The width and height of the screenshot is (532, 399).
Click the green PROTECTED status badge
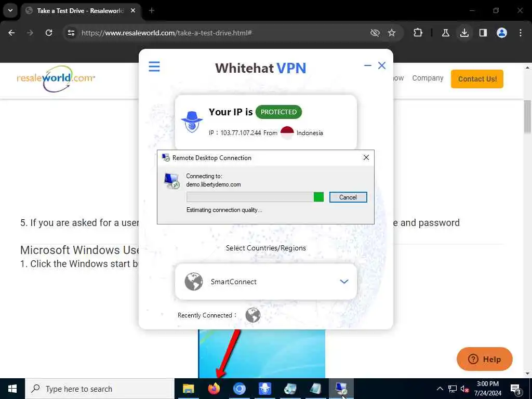coord(278,112)
